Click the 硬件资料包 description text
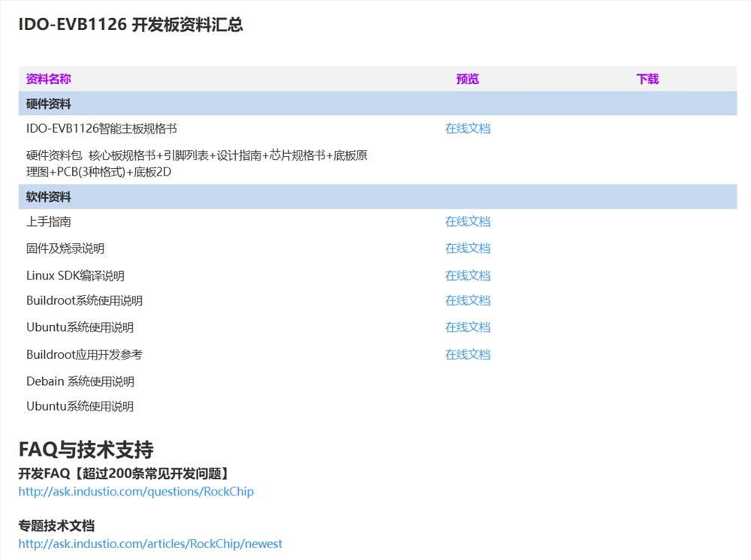This screenshot has height=560, width=751. pyautogui.click(x=197, y=163)
